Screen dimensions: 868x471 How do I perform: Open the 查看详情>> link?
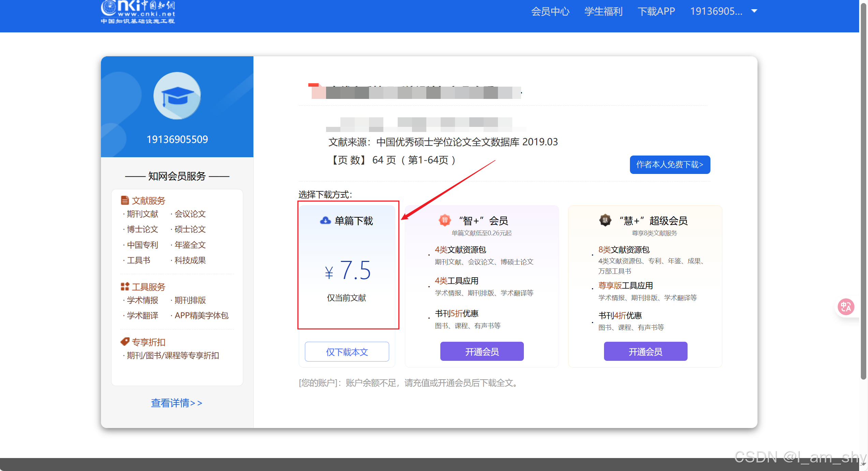(177, 403)
